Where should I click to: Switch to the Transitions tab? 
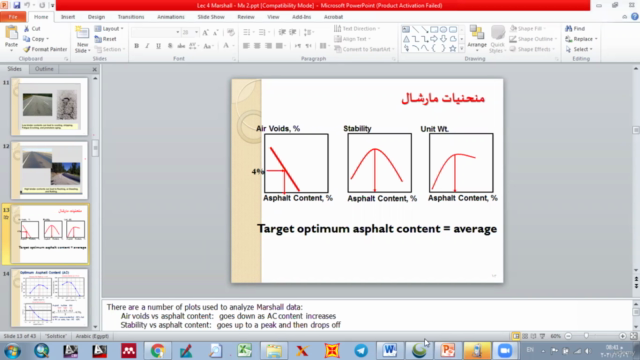tap(131, 17)
